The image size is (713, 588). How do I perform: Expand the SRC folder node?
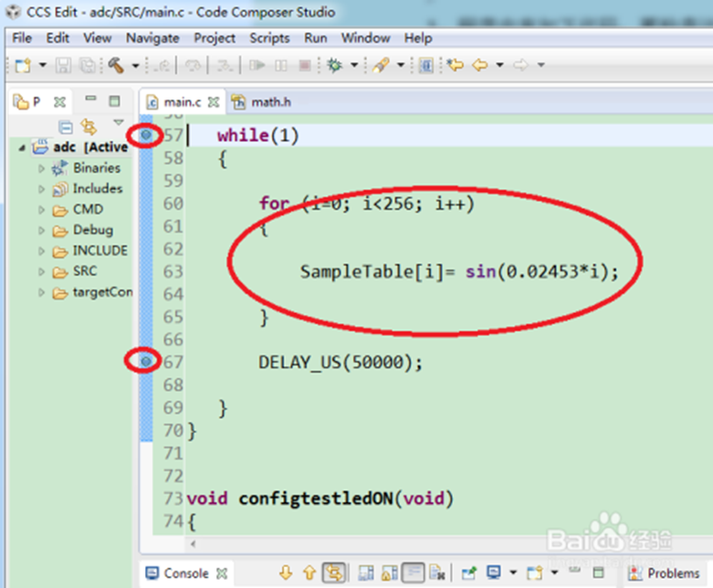tap(41, 271)
